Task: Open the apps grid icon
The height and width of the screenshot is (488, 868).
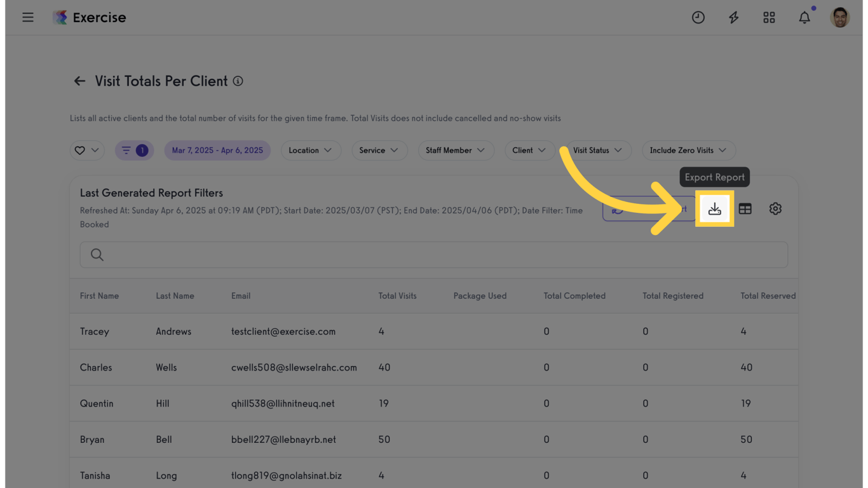Action: click(x=769, y=17)
